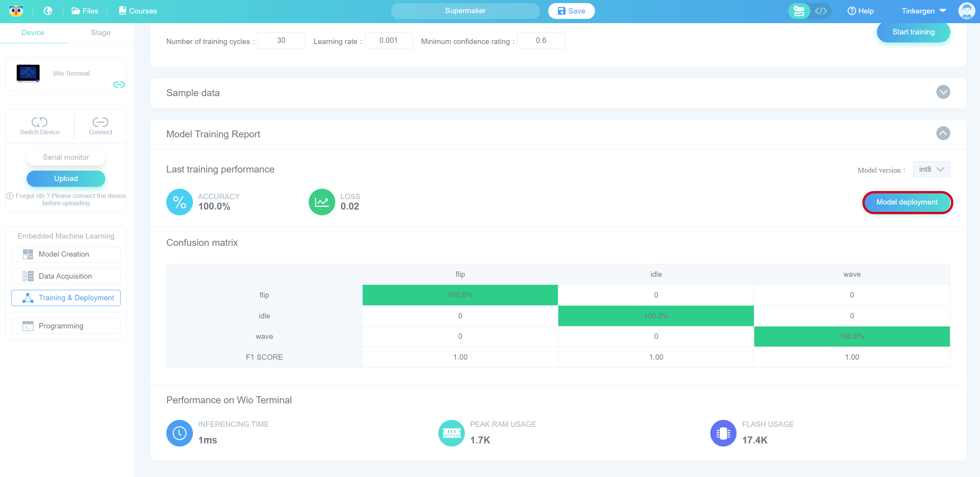Open the user avatar icon
Image resolution: width=980 pixels, height=477 pixels.
pos(966,11)
